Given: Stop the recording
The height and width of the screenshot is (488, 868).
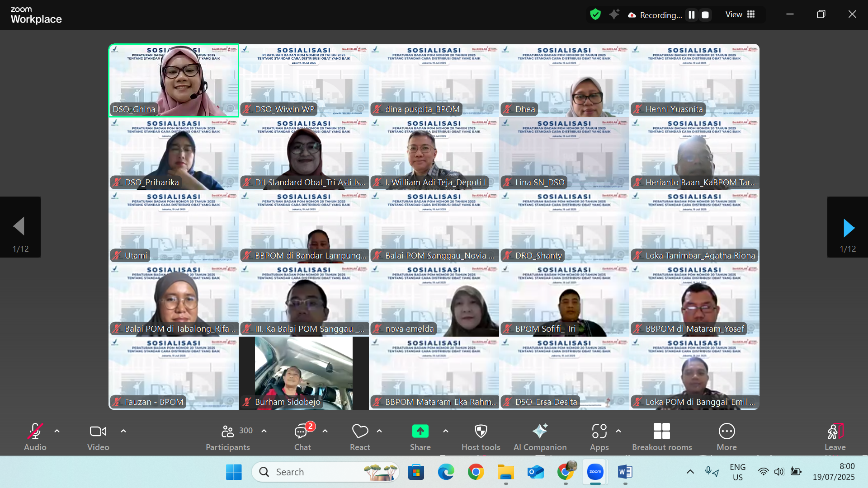Looking at the screenshot, I should tap(705, 15).
